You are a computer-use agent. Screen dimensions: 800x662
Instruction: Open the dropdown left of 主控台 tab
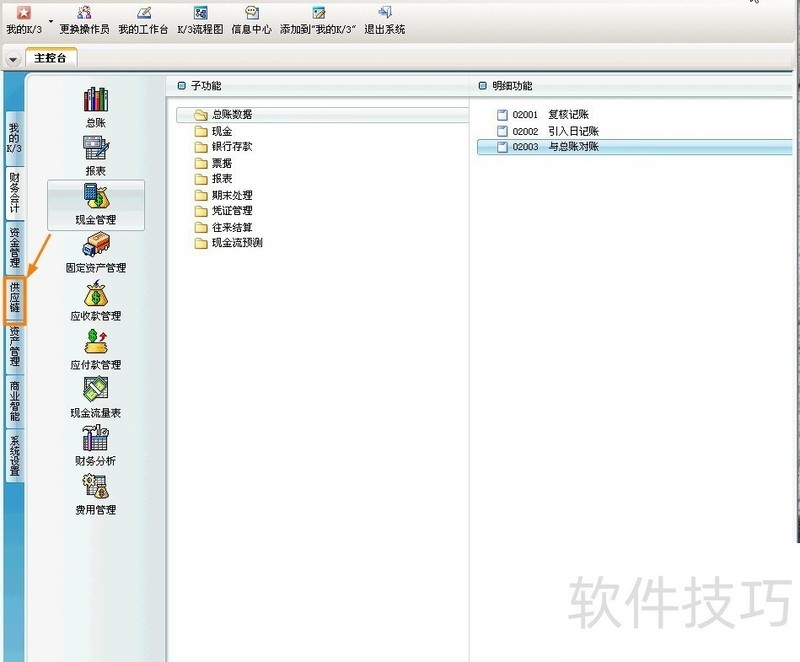point(13,59)
